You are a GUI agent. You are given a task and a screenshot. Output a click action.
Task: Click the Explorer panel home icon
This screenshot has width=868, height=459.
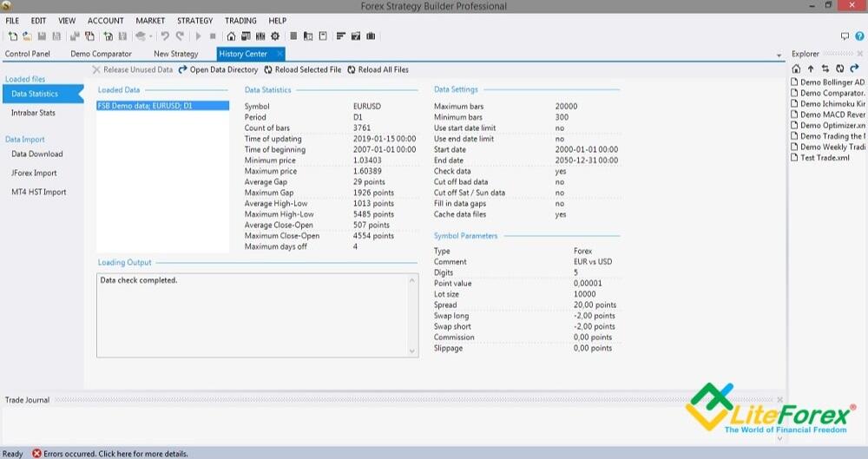(796, 69)
